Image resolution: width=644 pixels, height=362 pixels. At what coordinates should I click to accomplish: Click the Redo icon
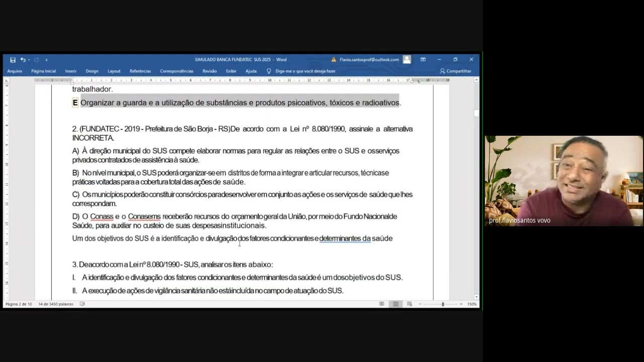pos(36,60)
